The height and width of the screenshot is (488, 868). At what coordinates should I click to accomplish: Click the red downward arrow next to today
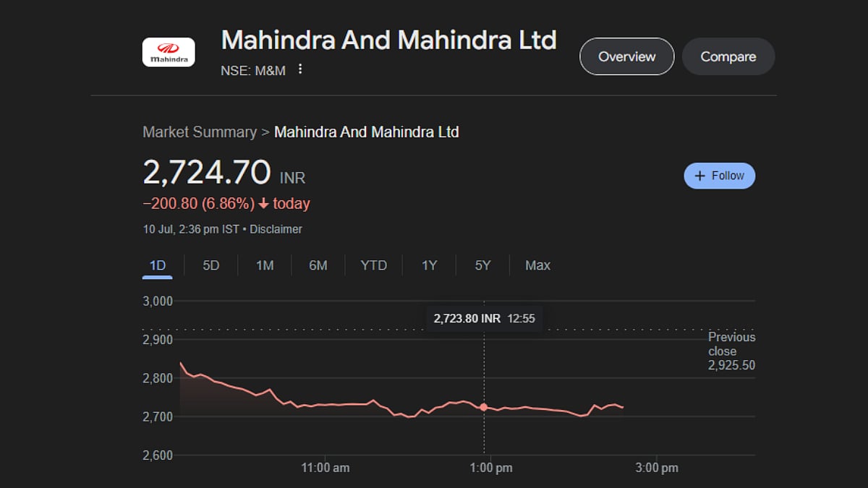pyautogui.click(x=264, y=203)
